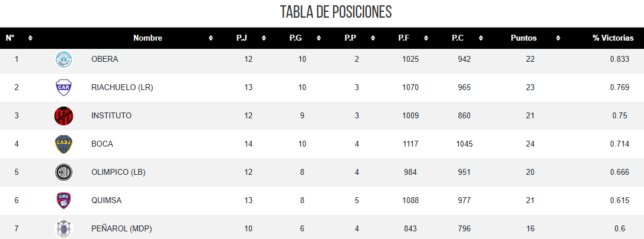The image size is (644, 239).
Task: Sort by Nombre using its sort arrows
Action: click(211, 38)
